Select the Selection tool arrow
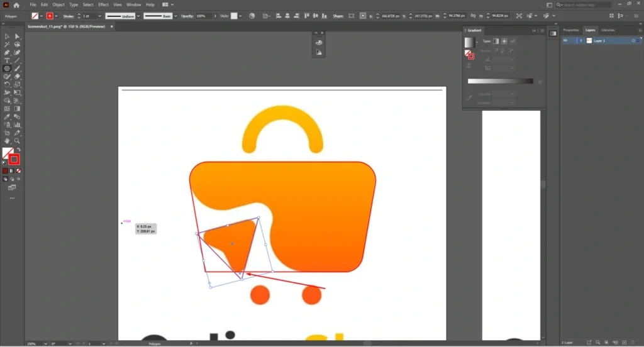 [7, 36]
